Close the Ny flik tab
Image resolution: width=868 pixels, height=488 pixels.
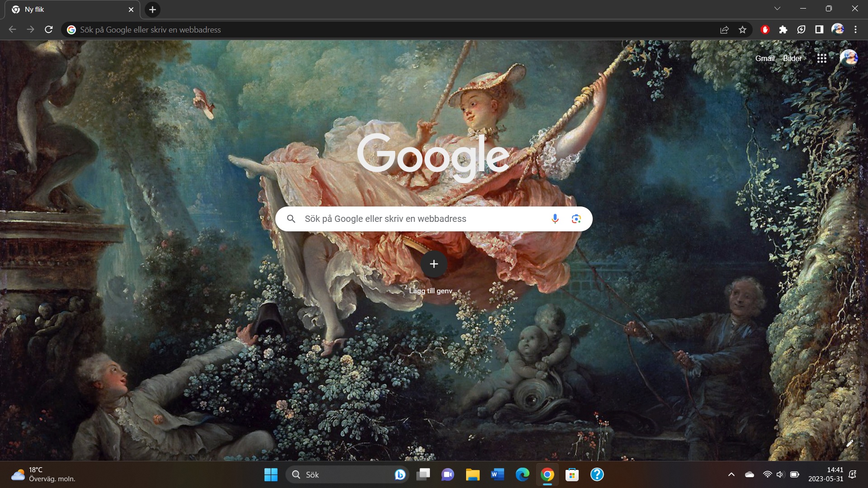point(131,9)
